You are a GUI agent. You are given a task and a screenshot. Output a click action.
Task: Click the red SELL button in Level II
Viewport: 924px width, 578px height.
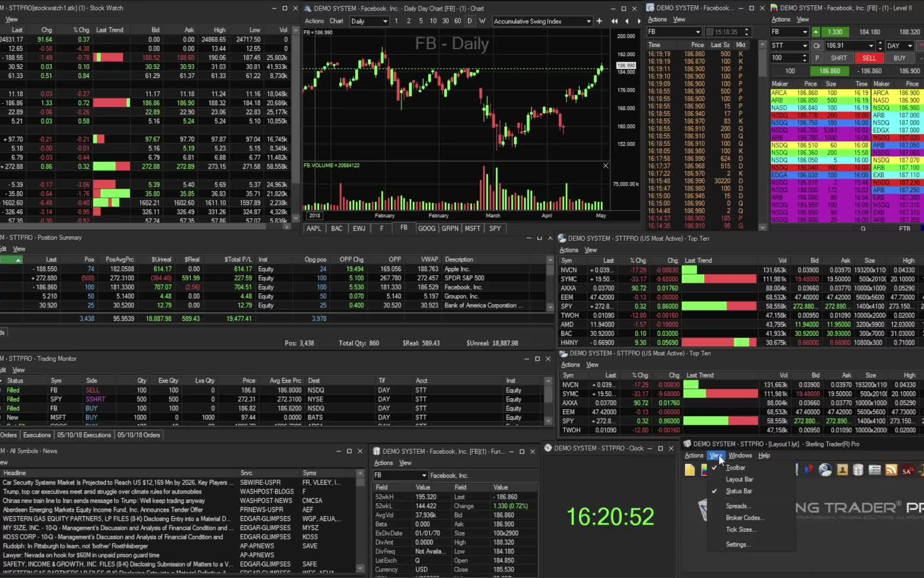click(x=869, y=58)
